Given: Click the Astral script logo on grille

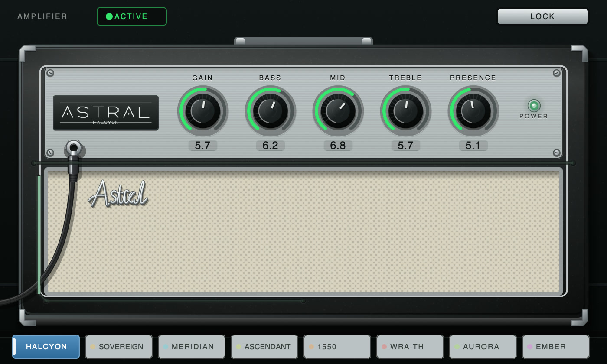Looking at the screenshot, I should (118, 193).
